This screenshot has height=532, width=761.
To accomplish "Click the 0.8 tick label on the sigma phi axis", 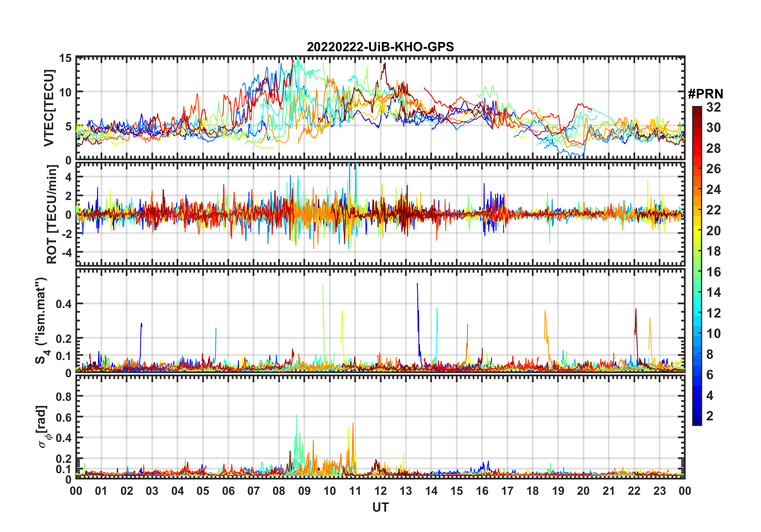I will (x=64, y=396).
